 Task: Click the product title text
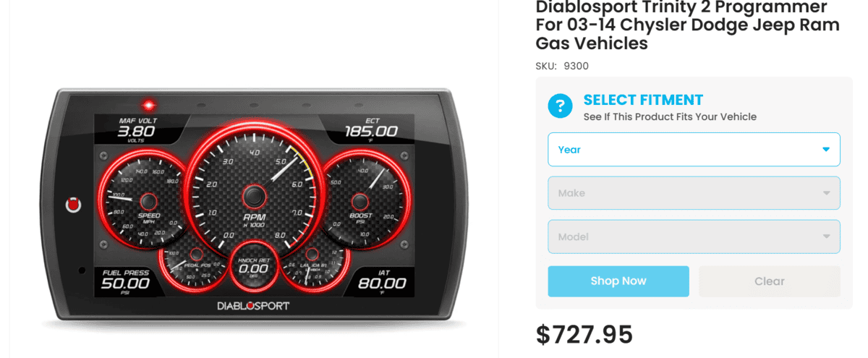click(x=687, y=25)
